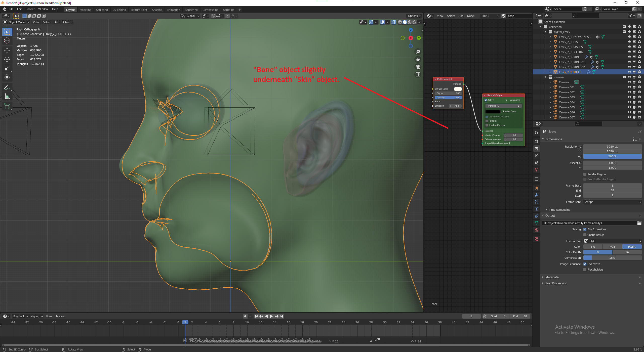The width and height of the screenshot is (644, 352).
Task: Click the Resolution X field
Action: click(x=612, y=147)
